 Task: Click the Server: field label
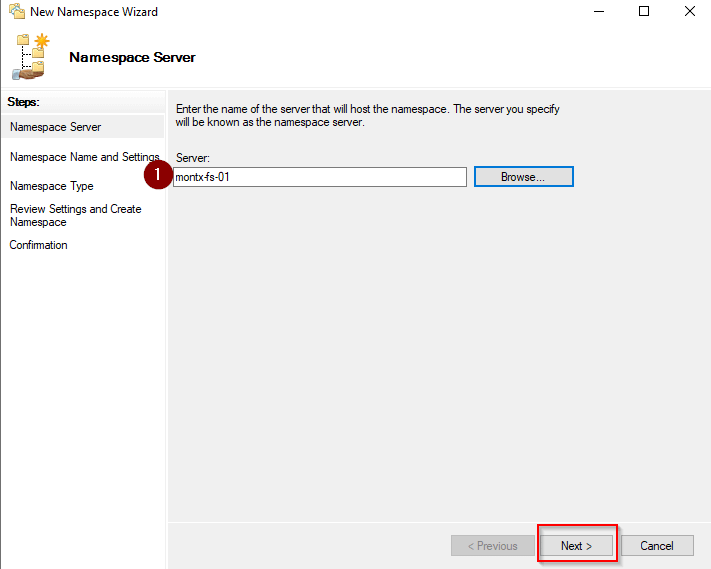tap(193, 158)
